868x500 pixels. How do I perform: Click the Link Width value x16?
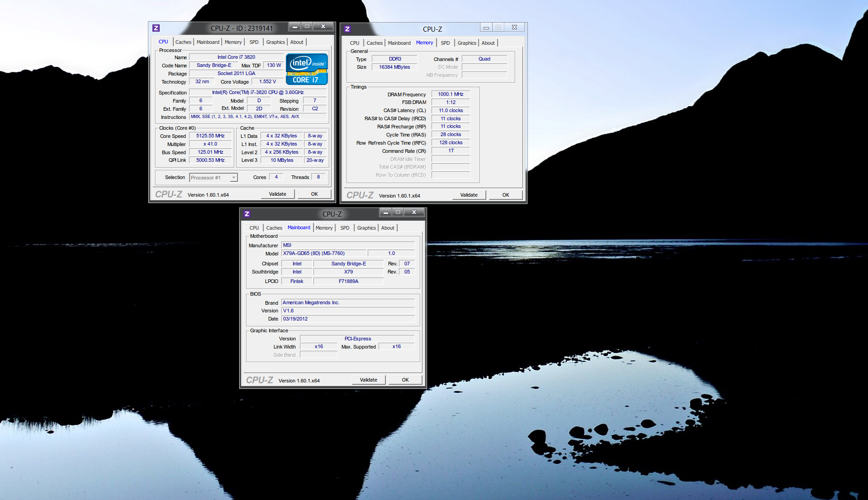(318, 346)
